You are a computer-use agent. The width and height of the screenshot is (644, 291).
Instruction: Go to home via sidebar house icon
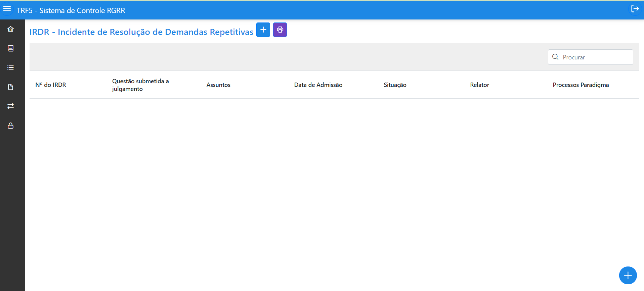[x=11, y=29]
